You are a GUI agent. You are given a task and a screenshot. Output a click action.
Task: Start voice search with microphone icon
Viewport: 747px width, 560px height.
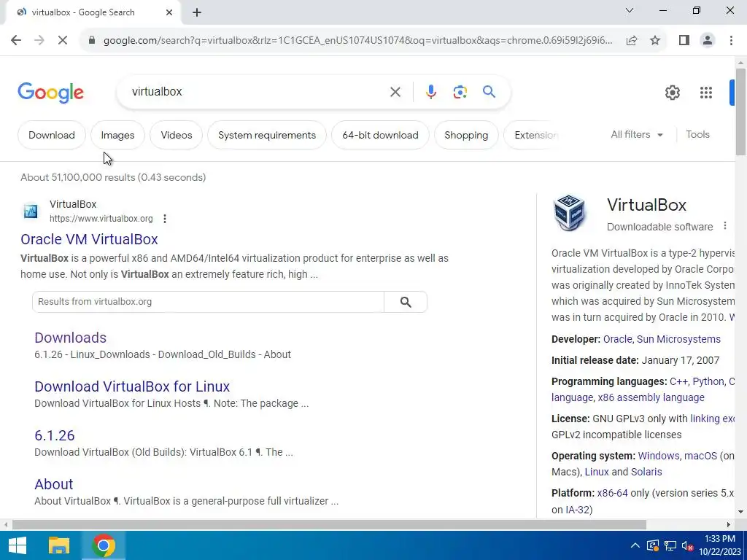pyautogui.click(x=430, y=92)
